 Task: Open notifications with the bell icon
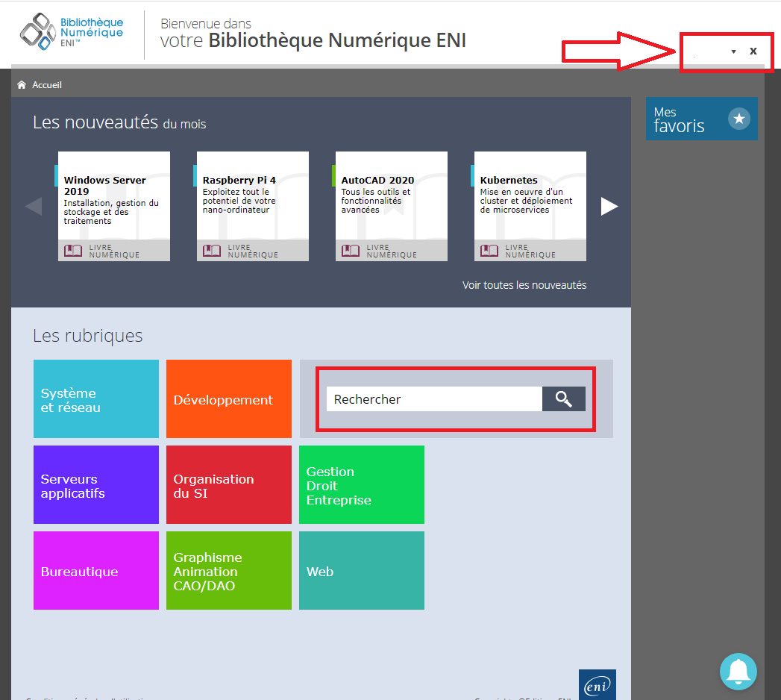pos(738,672)
